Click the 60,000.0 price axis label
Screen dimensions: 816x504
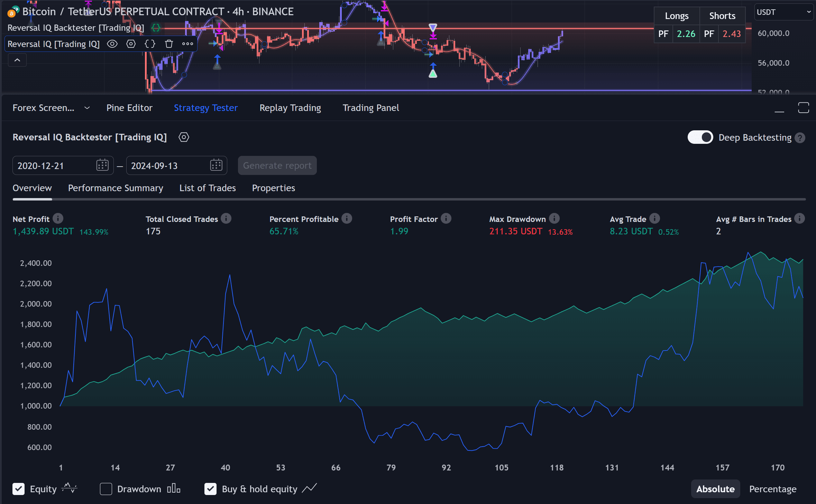click(x=773, y=34)
